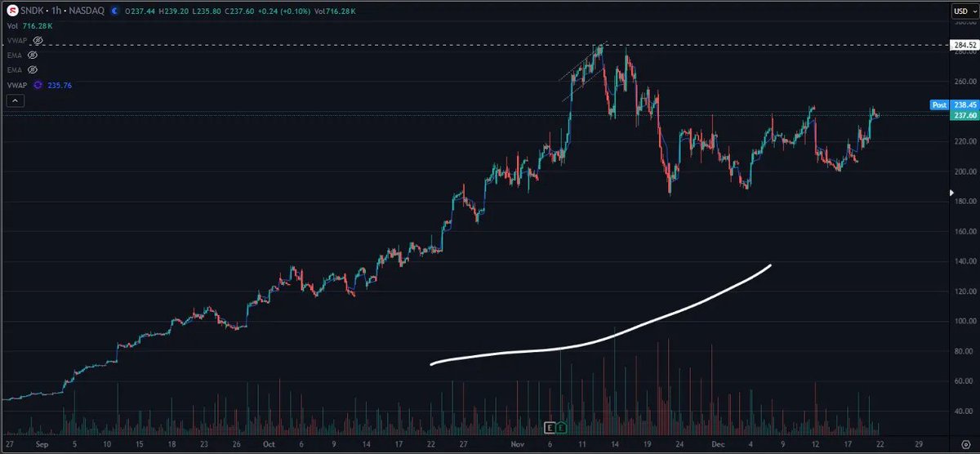This screenshot has height=454, width=980.
Task: Click the H239.20 high value
Action: point(175,12)
